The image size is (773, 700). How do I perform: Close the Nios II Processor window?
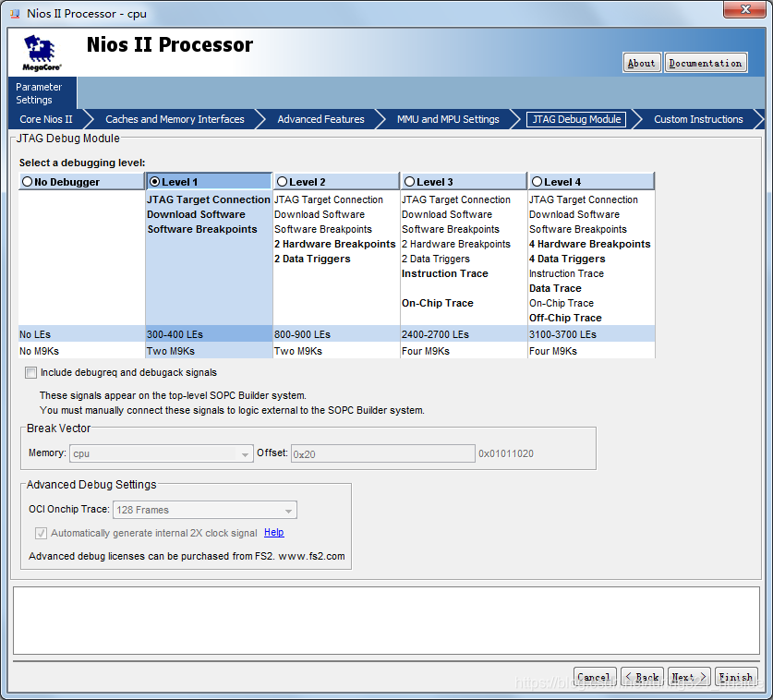745,9
